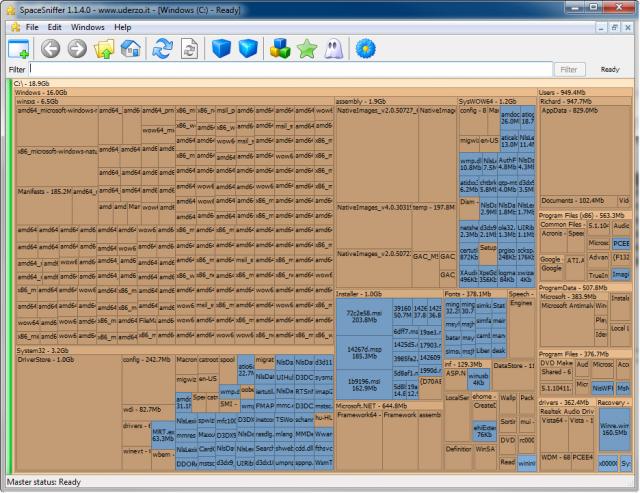Viewport: 640px width, 493px height.
Task: Select the SysWOW64 - 1.2Gb folder header
Action: click(496, 101)
